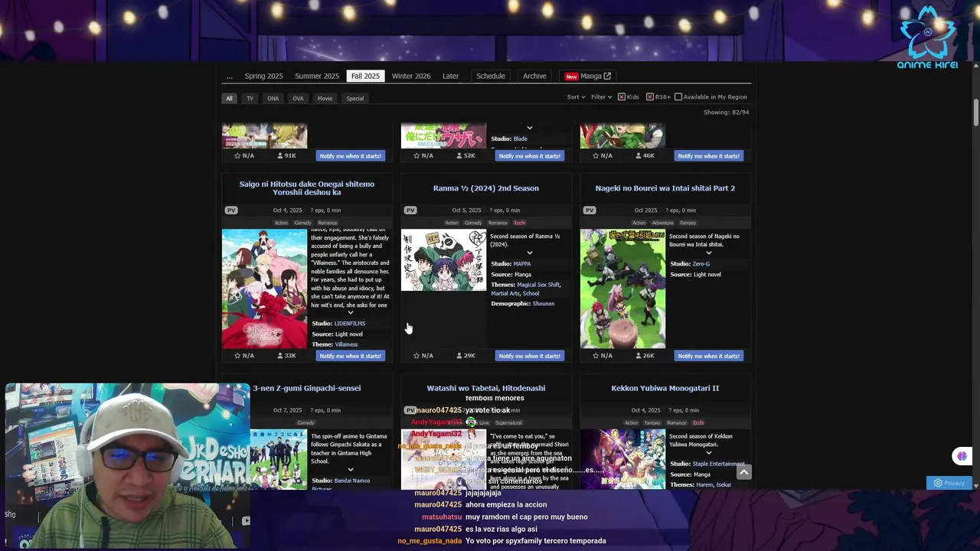Click the Shounen demographic link
The image size is (980, 551).
[543, 304]
